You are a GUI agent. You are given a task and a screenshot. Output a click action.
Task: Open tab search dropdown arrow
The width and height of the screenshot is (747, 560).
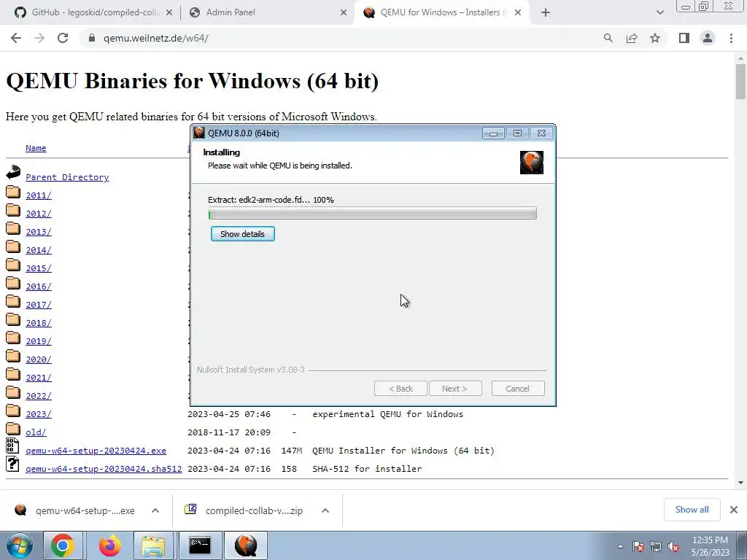pyautogui.click(x=659, y=12)
